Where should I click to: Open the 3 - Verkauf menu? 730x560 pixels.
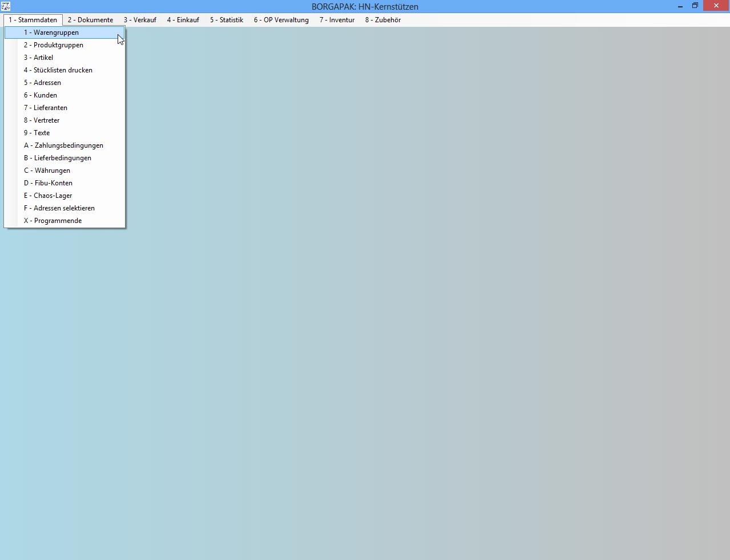click(x=140, y=20)
